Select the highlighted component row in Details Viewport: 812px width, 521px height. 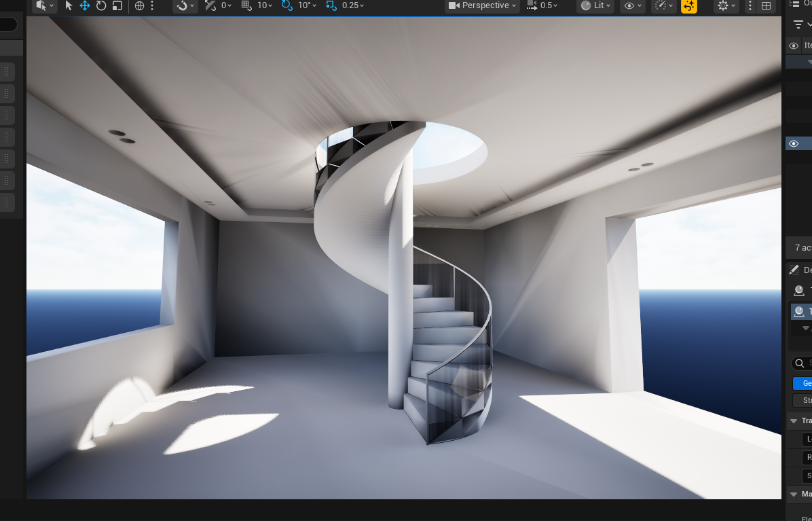tap(801, 311)
